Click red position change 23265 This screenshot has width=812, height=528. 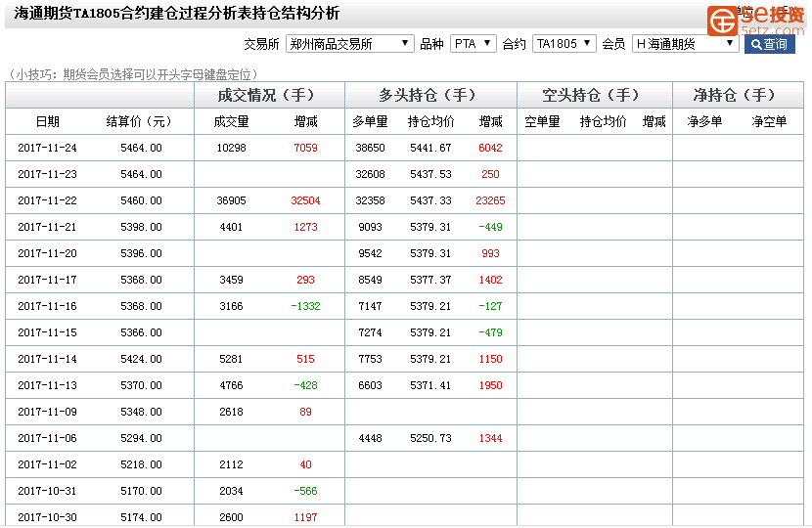tap(490, 200)
